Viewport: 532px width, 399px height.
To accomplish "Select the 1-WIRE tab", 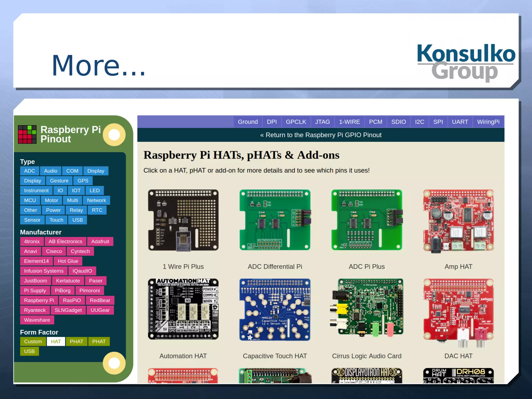I will [349, 122].
